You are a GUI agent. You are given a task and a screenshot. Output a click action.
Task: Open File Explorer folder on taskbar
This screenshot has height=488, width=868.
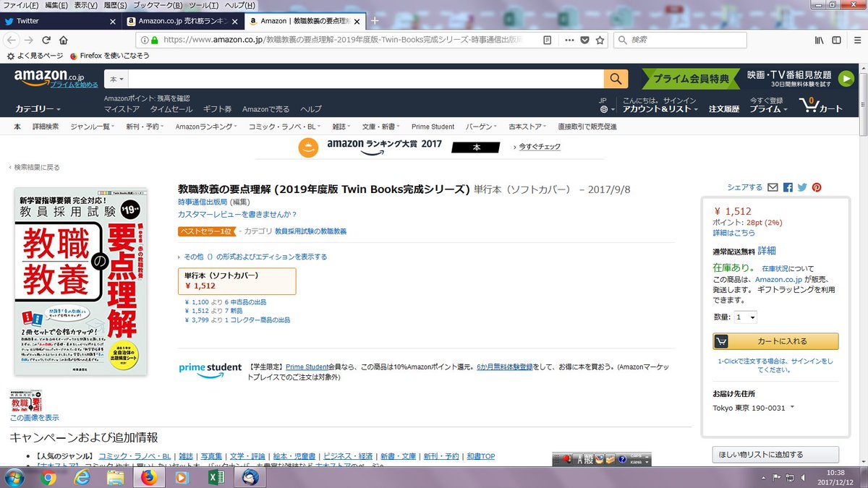[x=115, y=477]
